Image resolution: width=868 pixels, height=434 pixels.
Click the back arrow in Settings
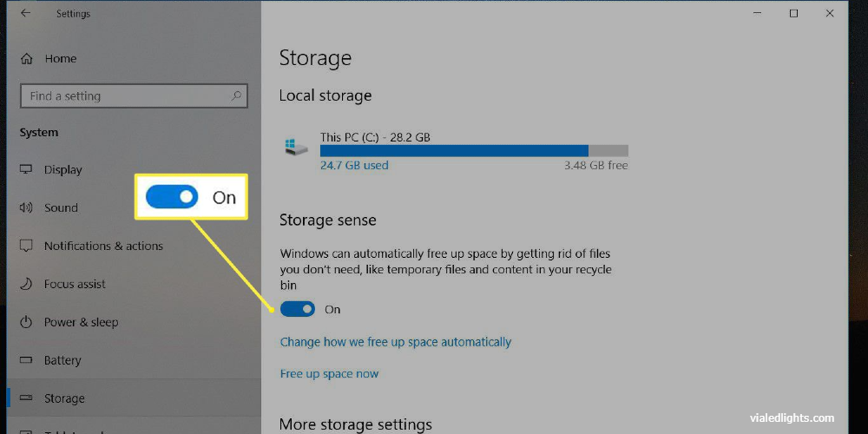coord(25,13)
